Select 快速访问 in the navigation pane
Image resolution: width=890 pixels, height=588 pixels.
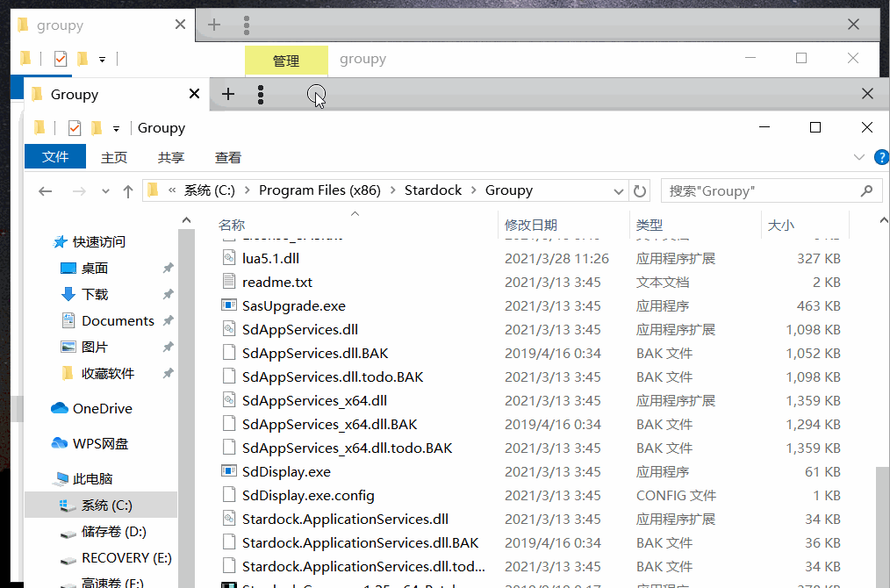pyautogui.click(x=99, y=242)
